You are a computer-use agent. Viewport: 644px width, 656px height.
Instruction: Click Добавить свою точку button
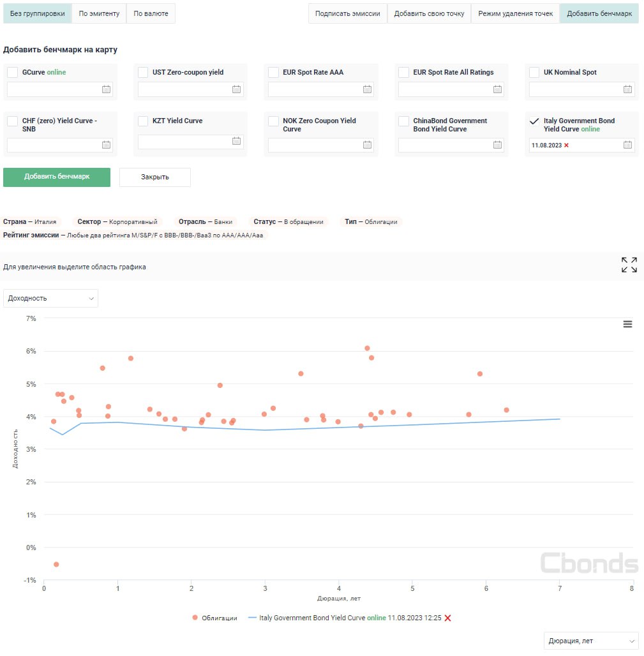pos(430,13)
